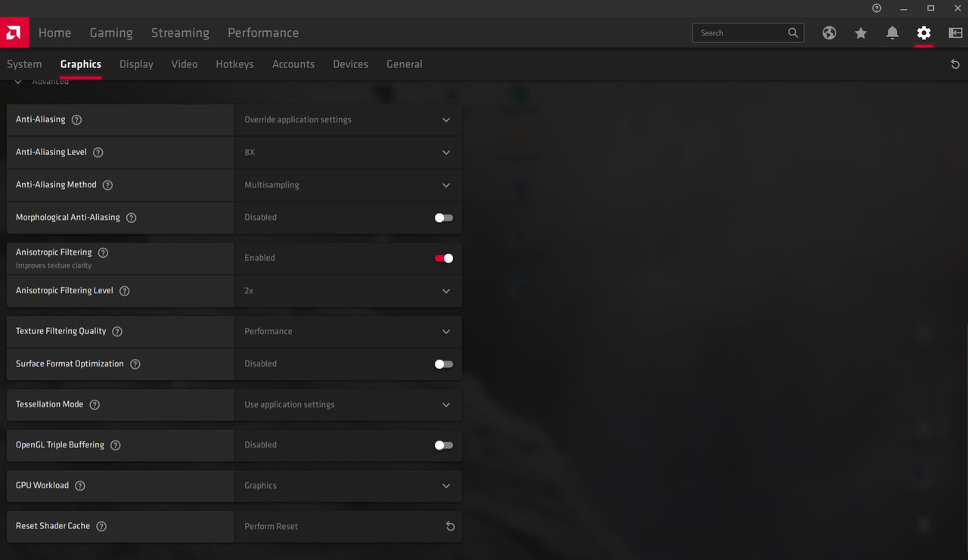Disable the Anisotropic Filtering toggle
Image resolution: width=968 pixels, height=560 pixels.
point(444,258)
